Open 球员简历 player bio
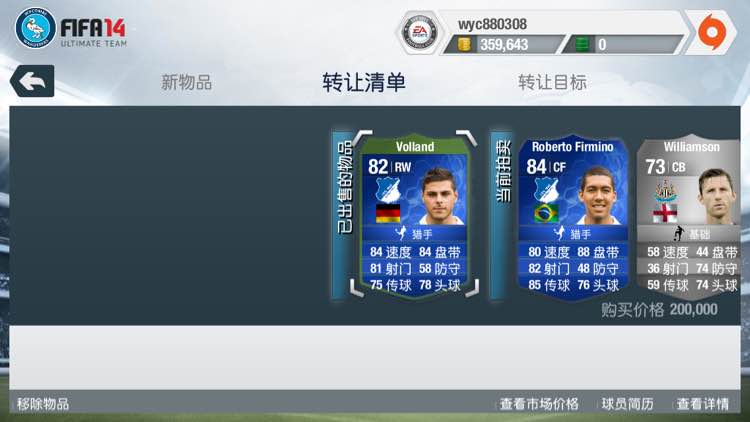The height and width of the screenshot is (422, 750). pos(628,404)
